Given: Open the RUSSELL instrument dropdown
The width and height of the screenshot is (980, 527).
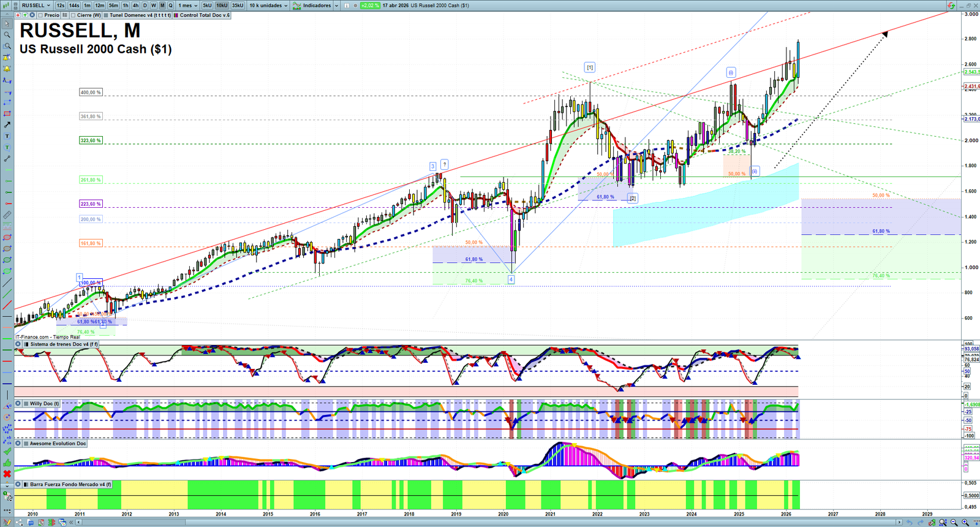Looking at the screenshot, I should (x=36, y=6).
